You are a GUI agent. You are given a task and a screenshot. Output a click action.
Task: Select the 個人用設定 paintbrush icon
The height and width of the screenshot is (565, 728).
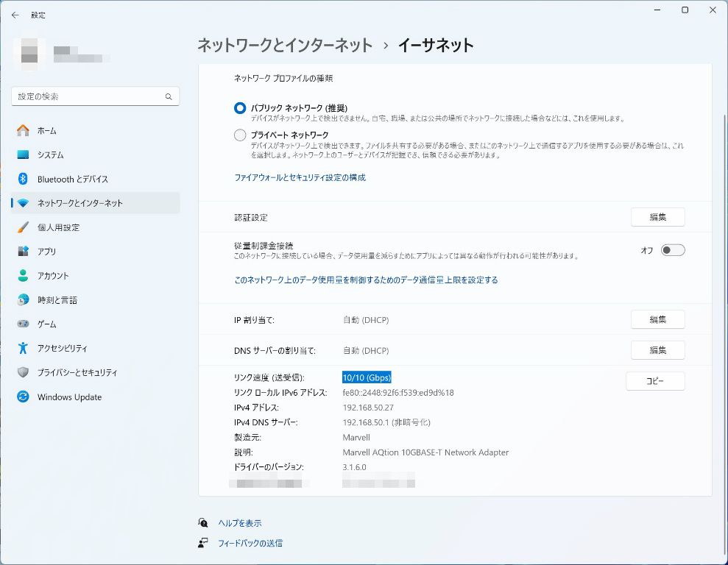[23, 227]
